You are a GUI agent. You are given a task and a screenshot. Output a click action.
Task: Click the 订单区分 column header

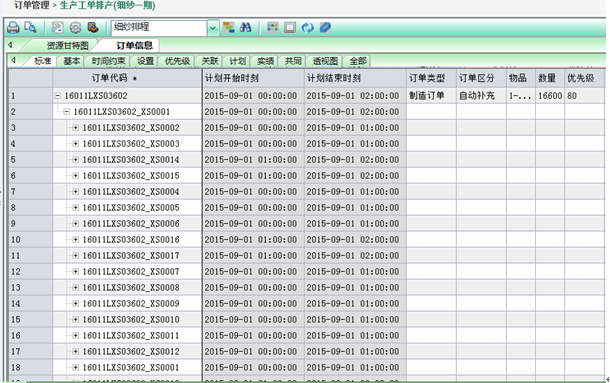point(481,78)
